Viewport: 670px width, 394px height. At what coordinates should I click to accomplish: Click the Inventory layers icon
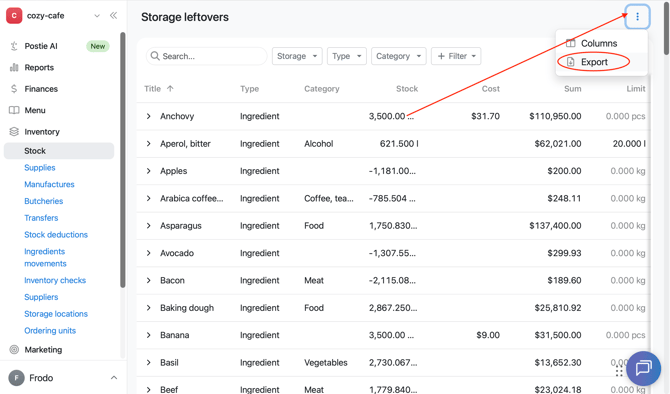pos(14,132)
